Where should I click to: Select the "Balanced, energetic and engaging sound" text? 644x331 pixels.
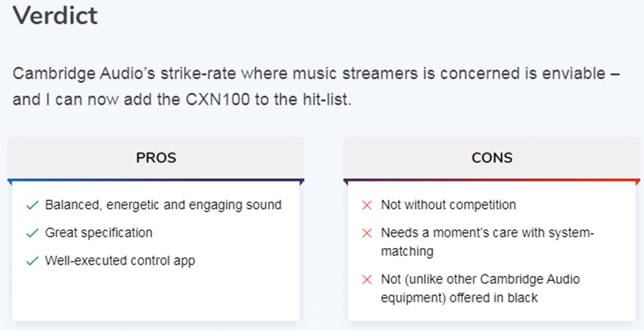pos(163,205)
